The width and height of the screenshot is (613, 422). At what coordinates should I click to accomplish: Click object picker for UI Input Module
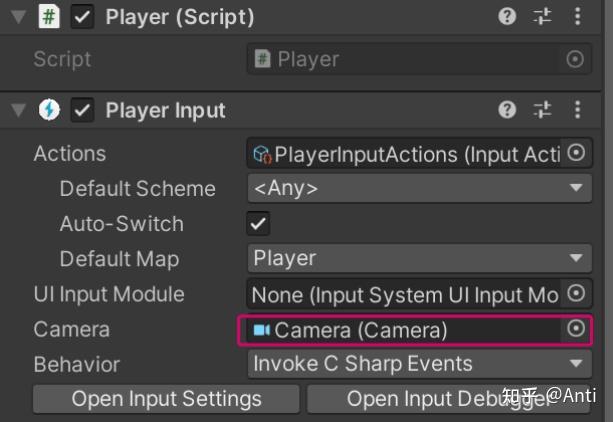(x=576, y=294)
